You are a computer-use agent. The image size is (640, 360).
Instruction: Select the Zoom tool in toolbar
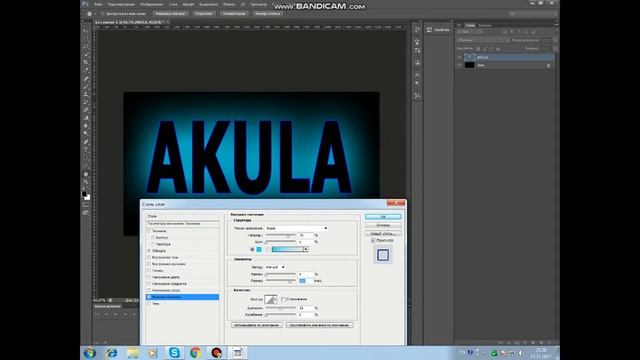(86, 182)
